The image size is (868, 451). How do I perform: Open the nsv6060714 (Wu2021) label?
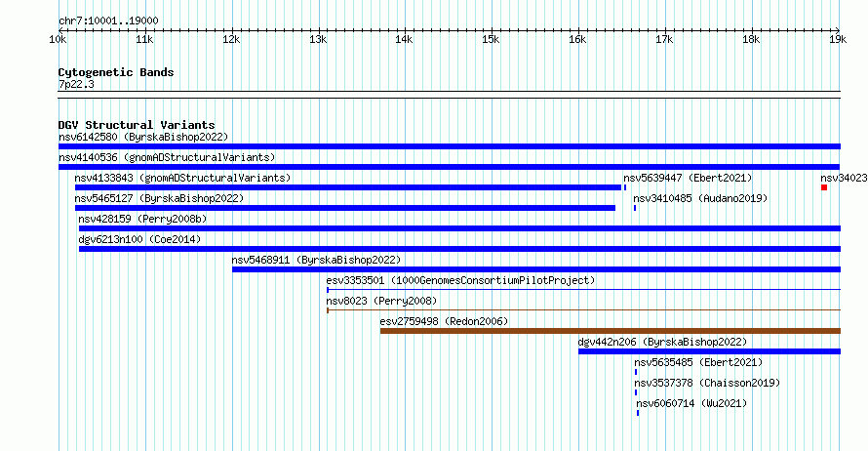coord(692,403)
